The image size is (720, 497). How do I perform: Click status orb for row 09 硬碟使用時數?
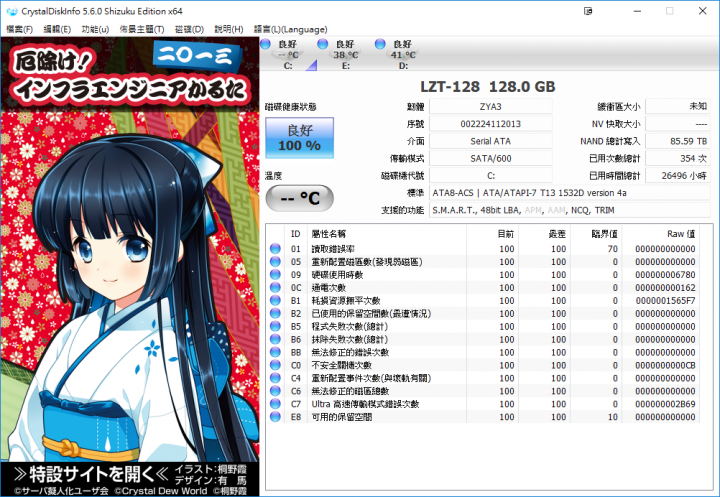[x=276, y=274]
